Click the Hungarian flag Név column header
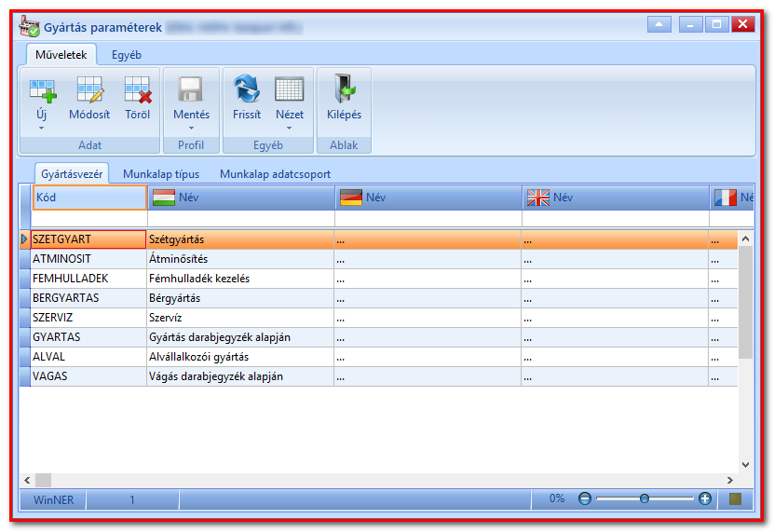This screenshot has width=774, height=532. tap(241, 198)
